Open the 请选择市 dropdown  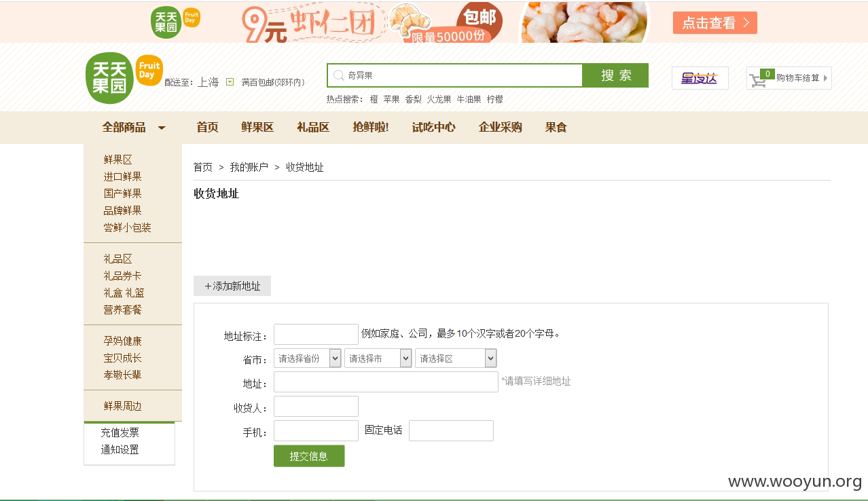378,358
